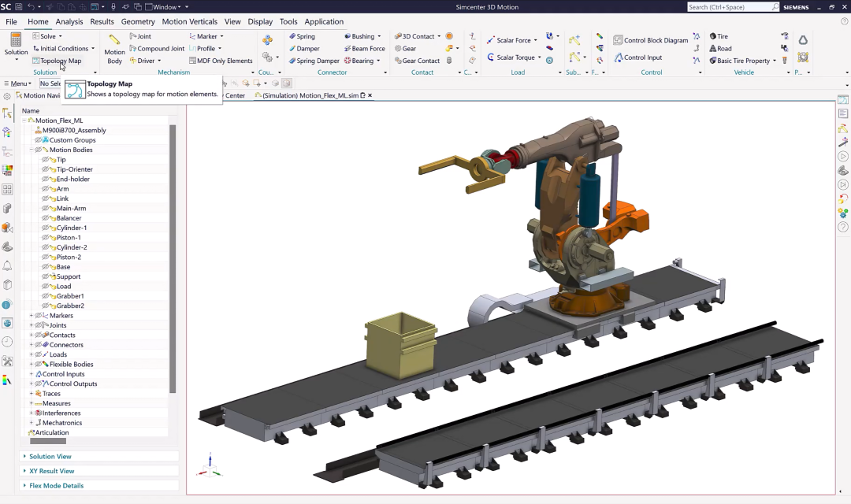Click the Search command field
Screen dimensions: 851x504
[729, 7]
